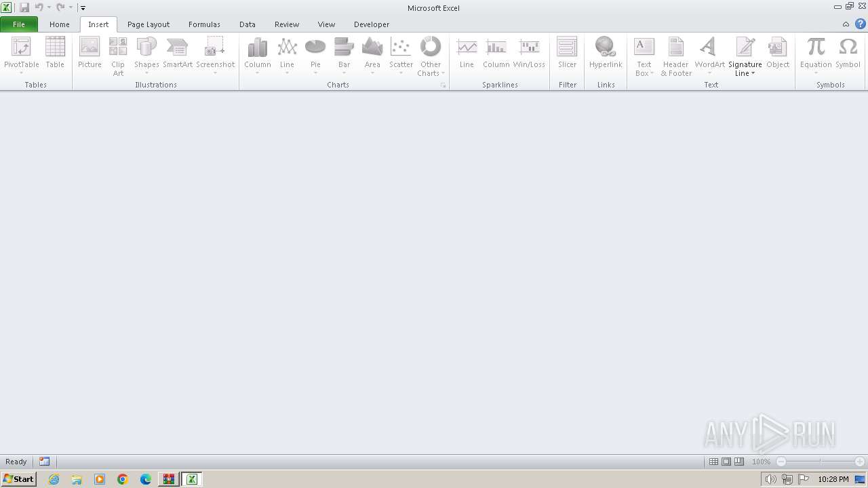868x488 pixels.
Task: Click the Text Box icon
Action: (644, 47)
